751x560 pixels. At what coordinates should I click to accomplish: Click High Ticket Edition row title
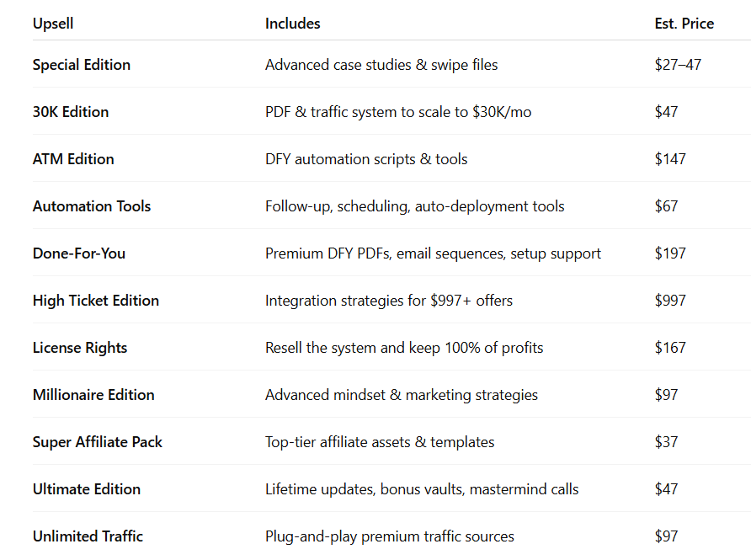(x=96, y=301)
